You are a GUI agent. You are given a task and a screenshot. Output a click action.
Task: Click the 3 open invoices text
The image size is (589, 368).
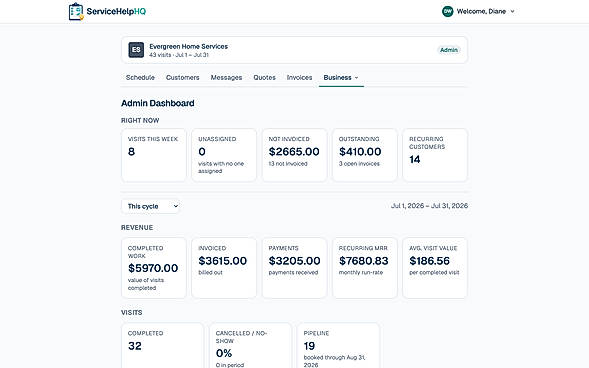[359, 164]
